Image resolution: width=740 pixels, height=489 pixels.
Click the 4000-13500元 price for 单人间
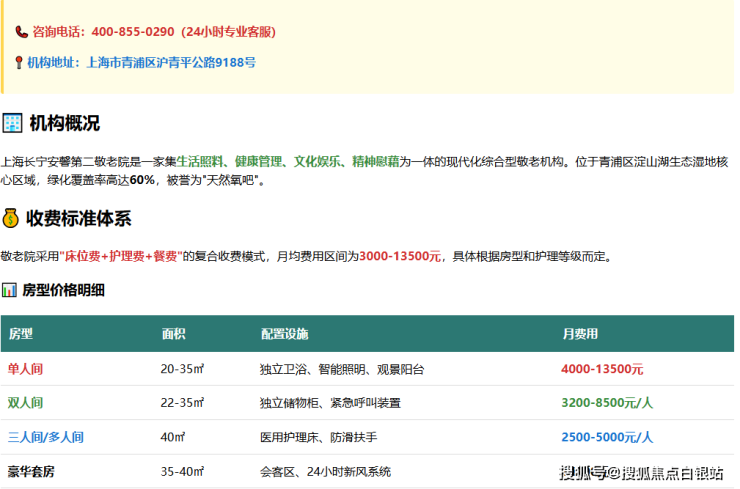[x=602, y=369]
